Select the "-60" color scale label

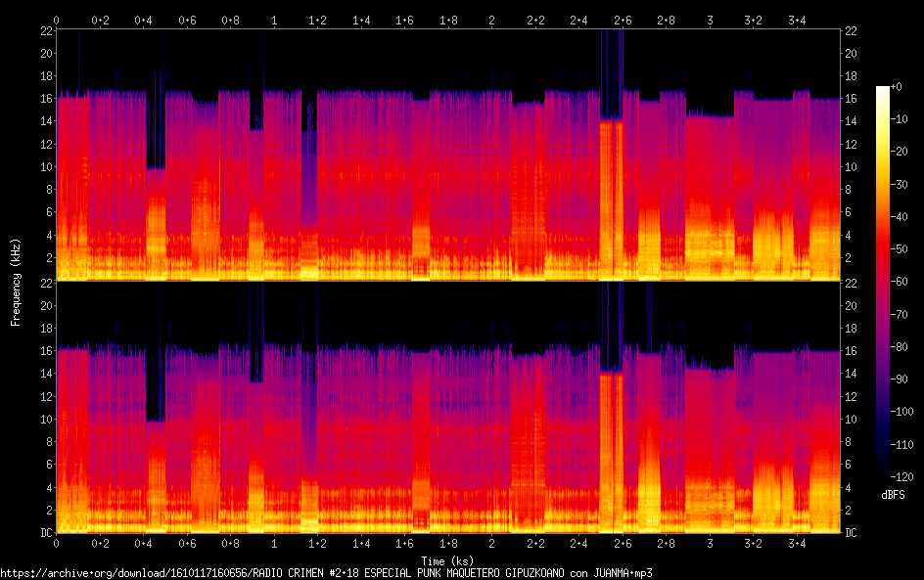[900, 282]
